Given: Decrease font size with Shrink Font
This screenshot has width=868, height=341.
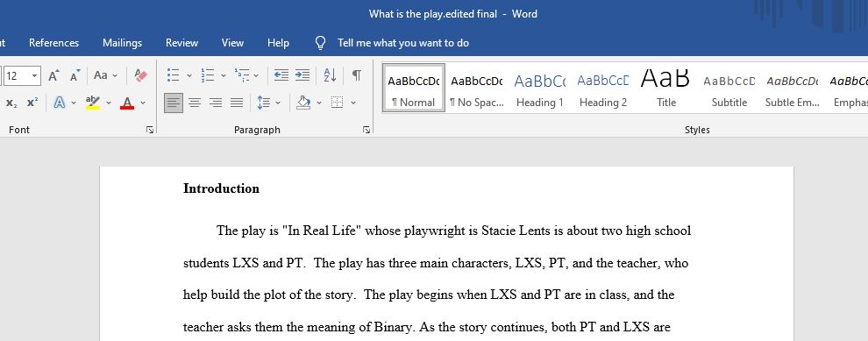Looking at the screenshot, I should 75,75.
